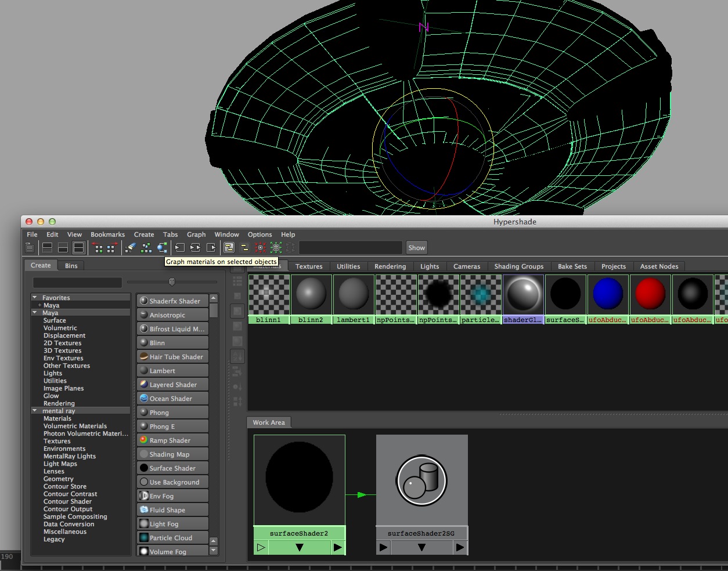728x571 pixels.
Task: Open the Bookmarks menu
Action: [x=107, y=234]
